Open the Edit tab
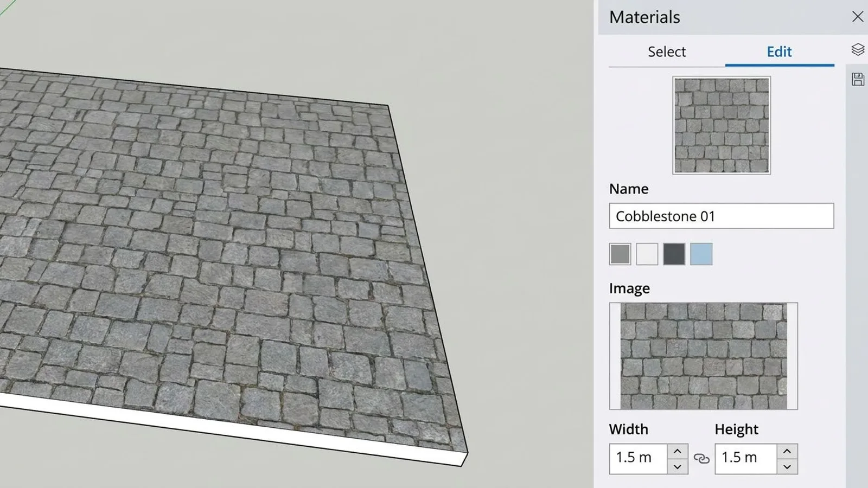This screenshot has width=868, height=488. pyautogui.click(x=779, y=52)
